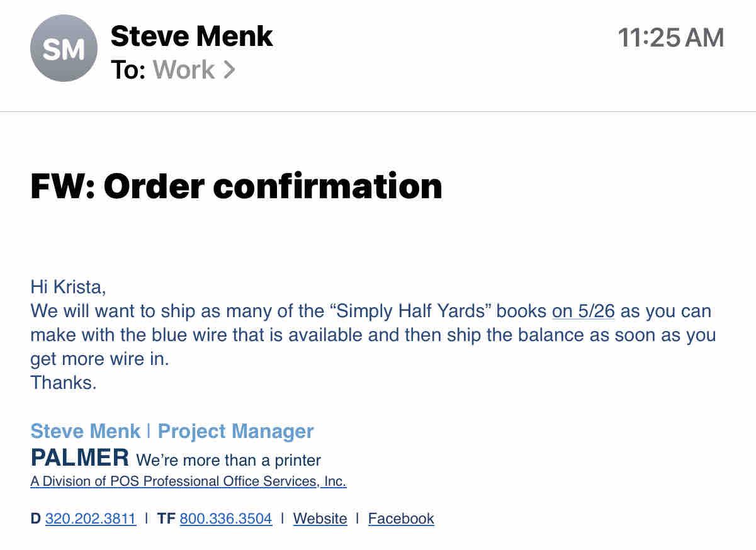Dial the toll-free number 800.336.3504
Image resolution: width=756 pixels, height=550 pixels.
[x=226, y=519]
